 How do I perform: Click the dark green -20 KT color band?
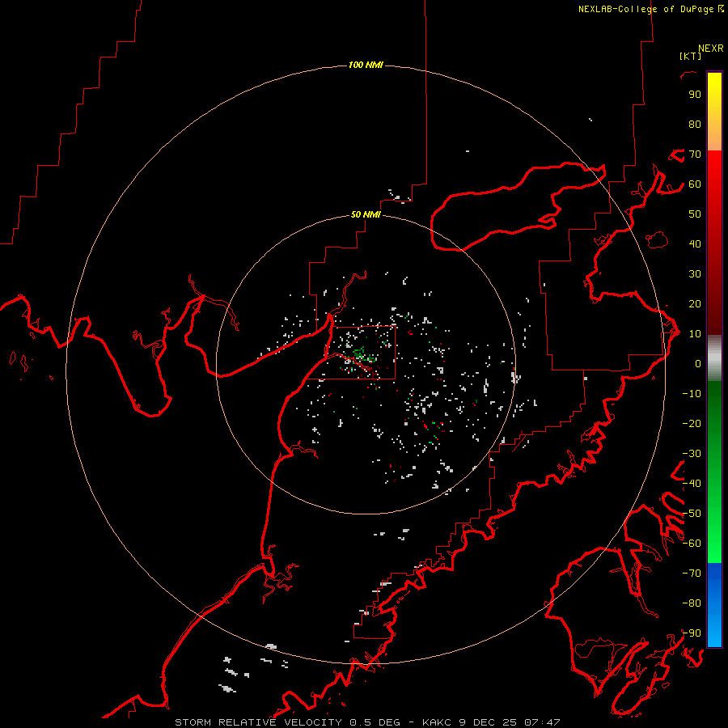pyautogui.click(x=714, y=422)
